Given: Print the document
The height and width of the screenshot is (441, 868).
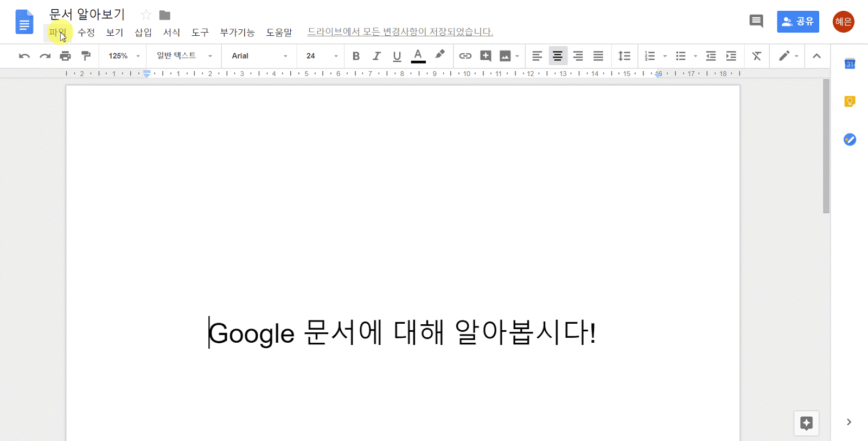Looking at the screenshot, I should (x=66, y=56).
